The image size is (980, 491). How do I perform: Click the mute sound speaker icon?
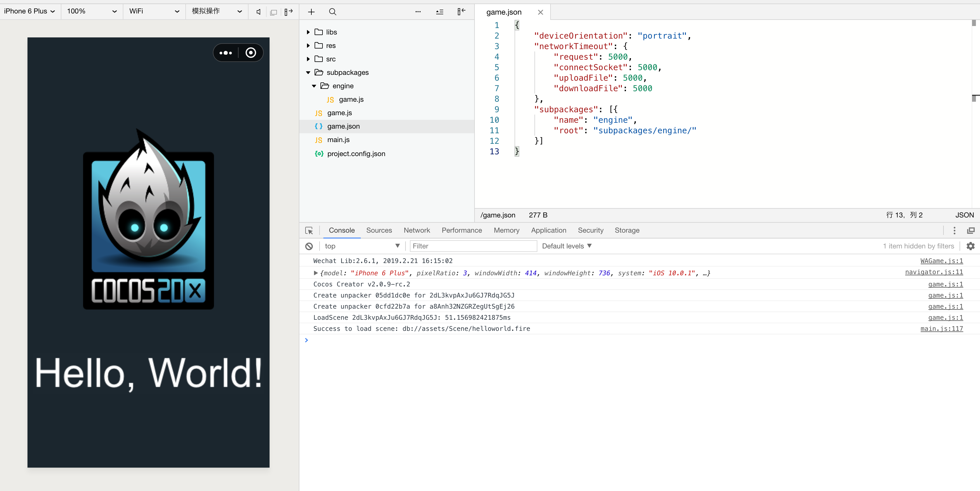pos(258,12)
